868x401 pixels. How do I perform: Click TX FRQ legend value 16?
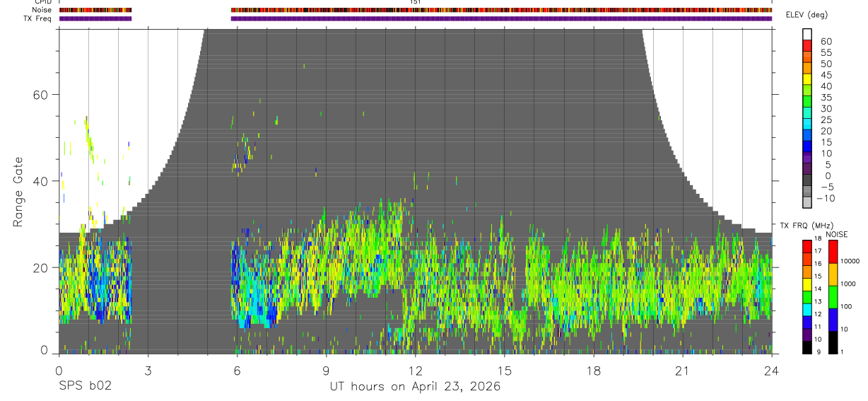click(818, 264)
